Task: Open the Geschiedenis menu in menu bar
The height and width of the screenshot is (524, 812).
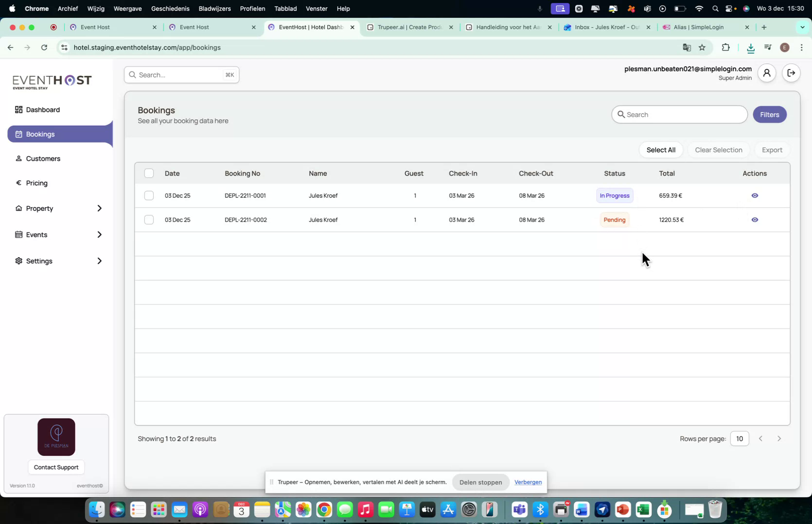Action: [x=170, y=8]
